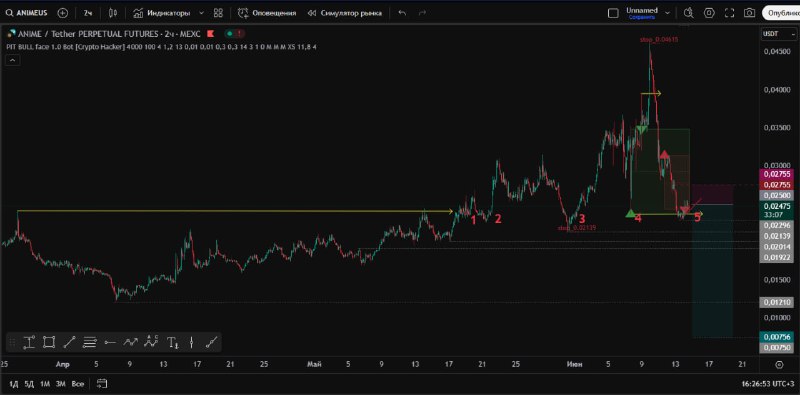Screen dimensions: 800x395
Task: Choose the ABC pattern drawing tool
Action: coord(151,342)
